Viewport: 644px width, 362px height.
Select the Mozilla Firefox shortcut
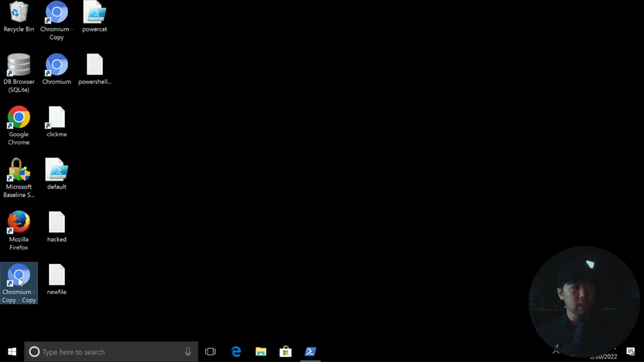[x=19, y=231]
